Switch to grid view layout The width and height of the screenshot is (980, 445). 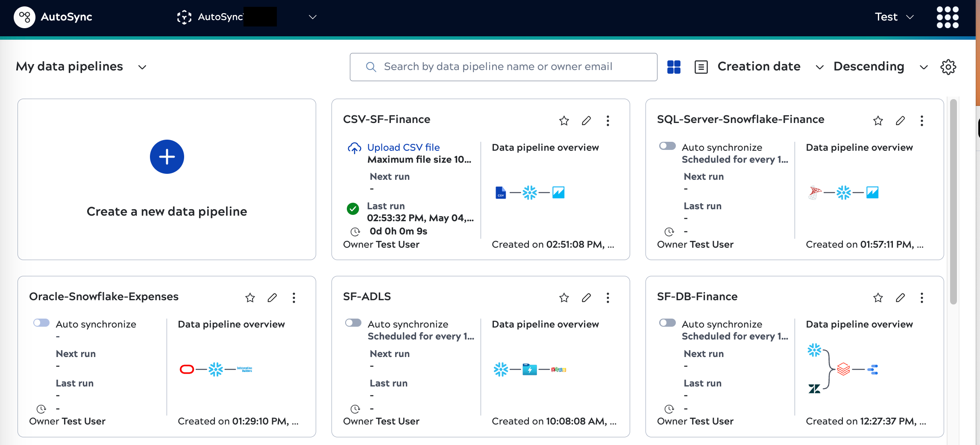(674, 67)
